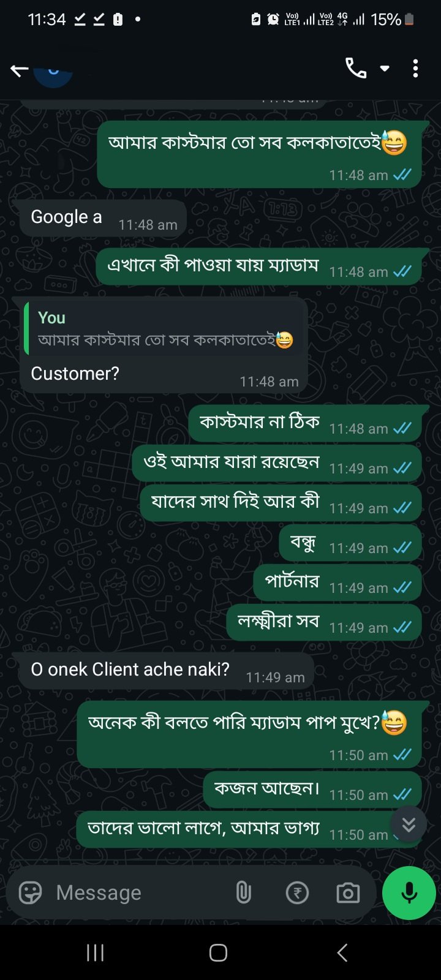Open the contact profile picture
The height and width of the screenshot is (980, 441).
[x=53, y=75]
